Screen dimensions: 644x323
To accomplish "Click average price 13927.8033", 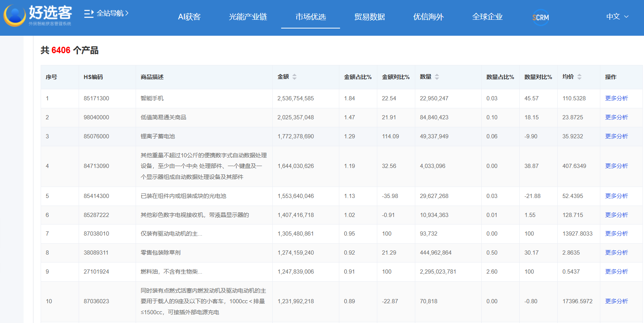I will point(578,234).
